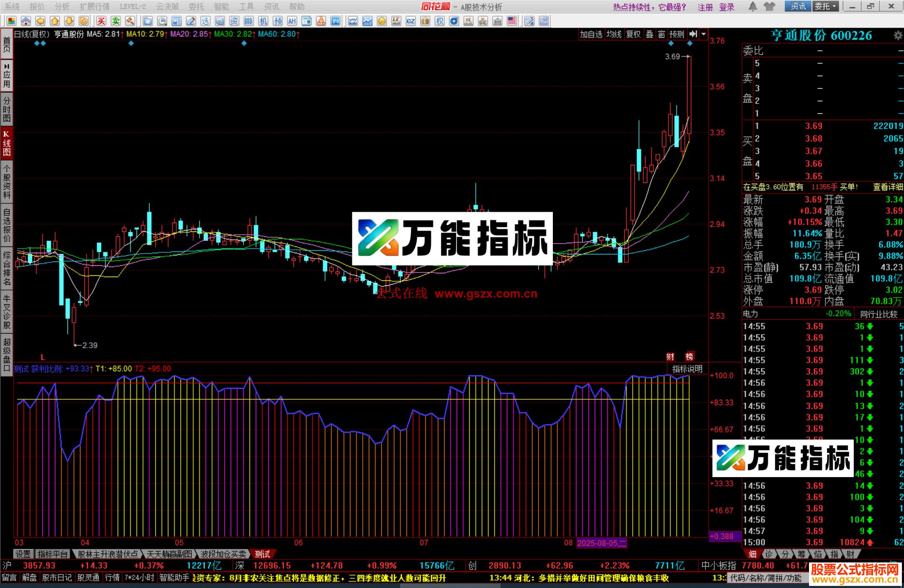The image size is (904, 588).
Task: Switch to the 测试 indicator tab
Action: coord(263,553)
